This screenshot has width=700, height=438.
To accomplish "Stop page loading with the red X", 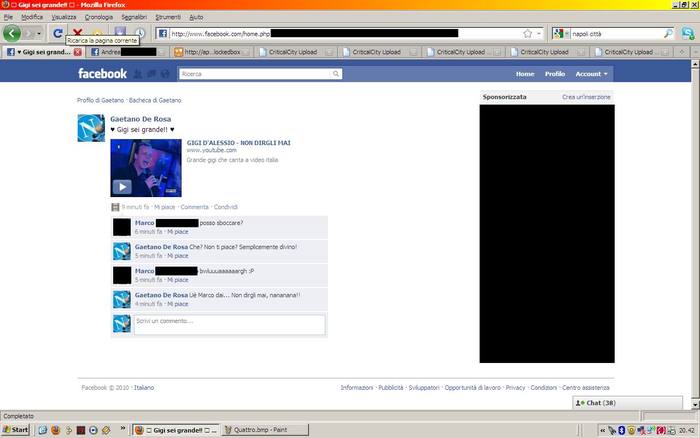I will coord(77,32).
